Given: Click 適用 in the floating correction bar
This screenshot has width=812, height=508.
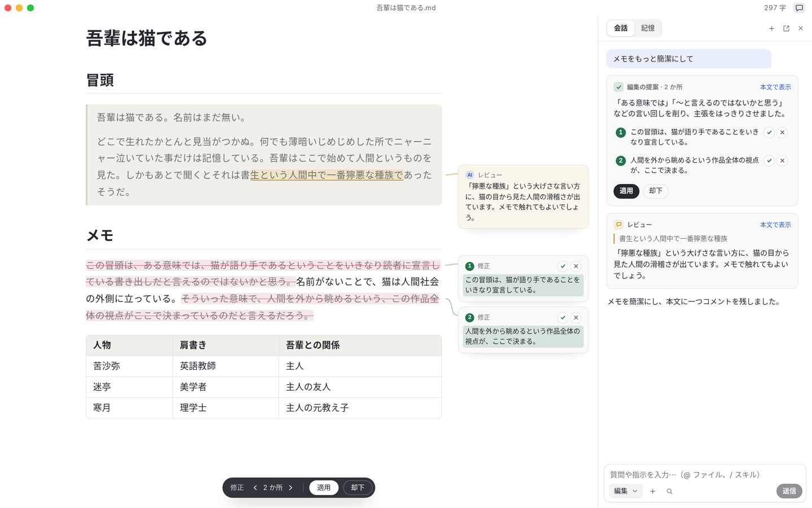Looking at the screenshot, I should point(324,488).
